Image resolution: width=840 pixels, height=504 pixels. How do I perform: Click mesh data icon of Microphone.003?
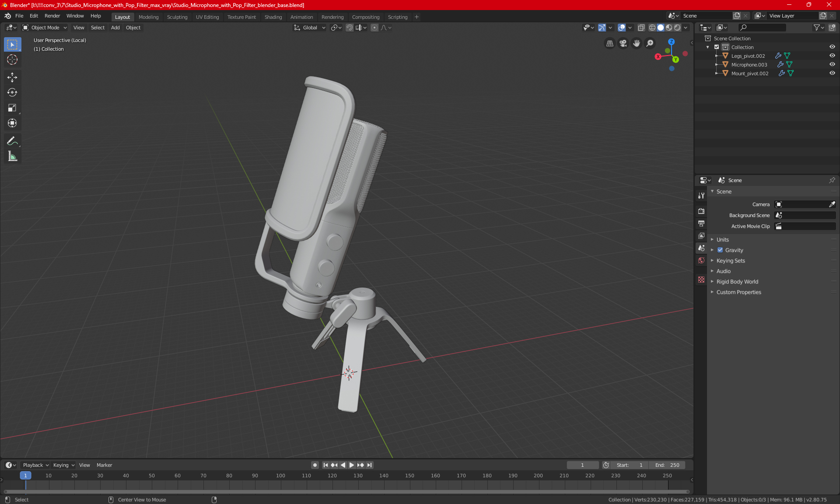pos(789,64)
